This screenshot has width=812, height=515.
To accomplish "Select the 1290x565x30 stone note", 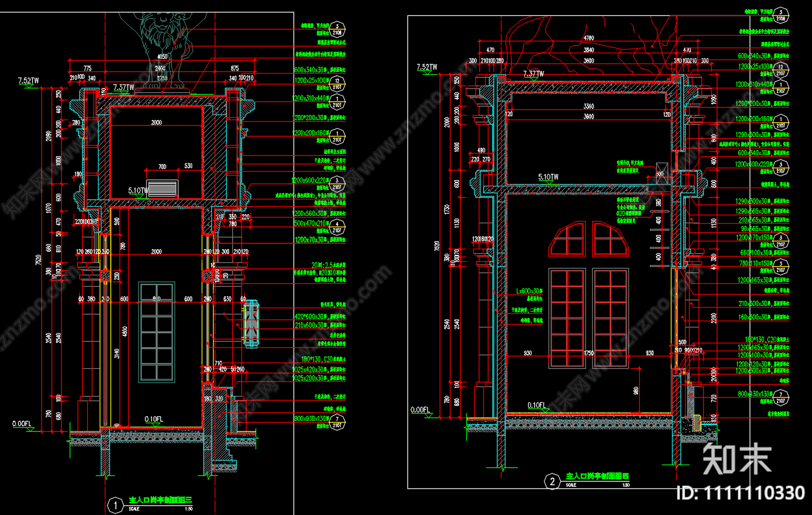I will tap(762, 211).
